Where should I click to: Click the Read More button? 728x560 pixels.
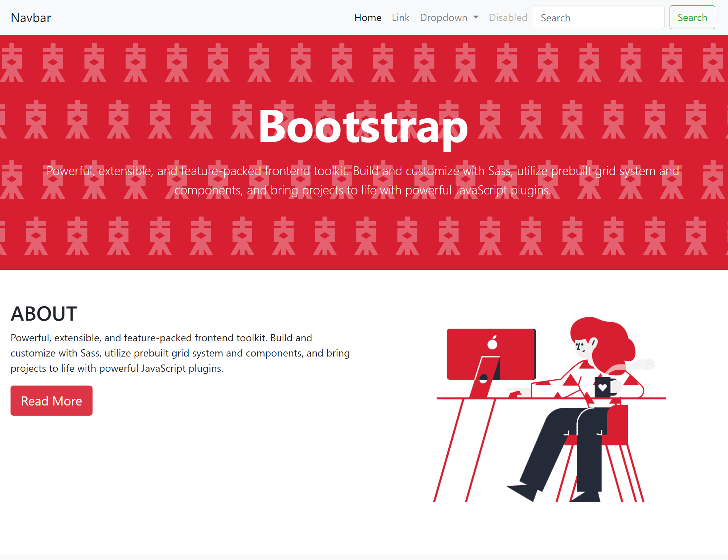(52, 401)
